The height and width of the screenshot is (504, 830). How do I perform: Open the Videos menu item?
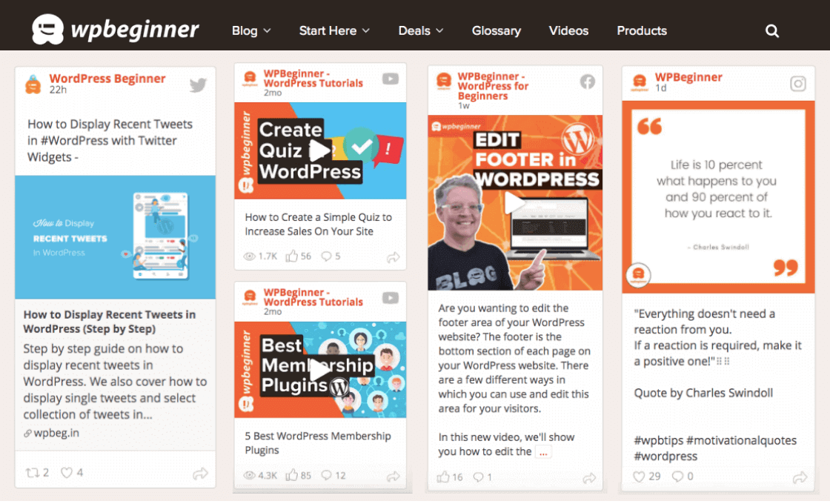(x=568, y=30)
